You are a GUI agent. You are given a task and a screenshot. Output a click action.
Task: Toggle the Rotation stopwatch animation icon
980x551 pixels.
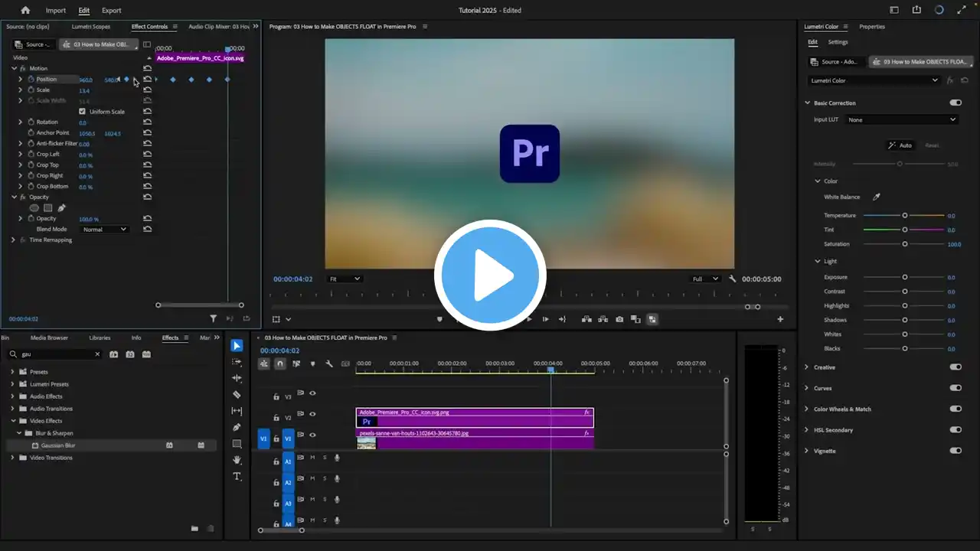click(x=31, y=122)
